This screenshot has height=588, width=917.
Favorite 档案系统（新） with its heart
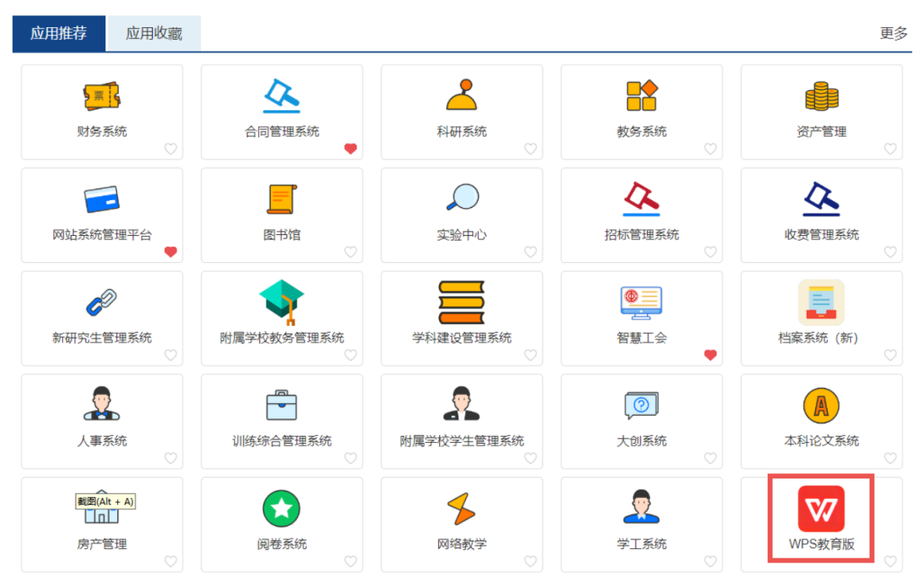point(891,355)
